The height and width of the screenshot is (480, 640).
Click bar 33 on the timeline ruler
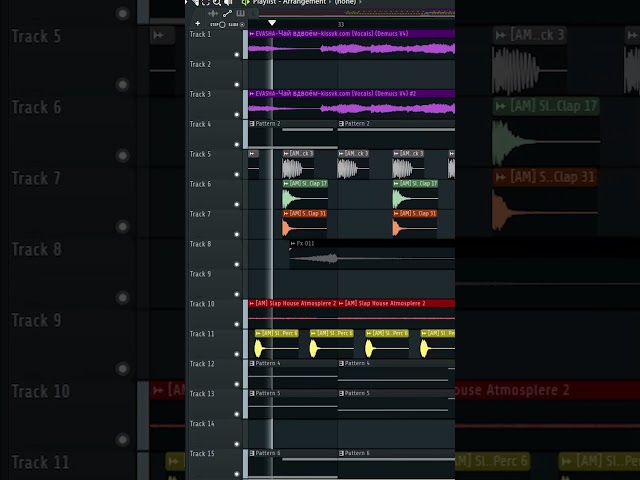(341, 24)
